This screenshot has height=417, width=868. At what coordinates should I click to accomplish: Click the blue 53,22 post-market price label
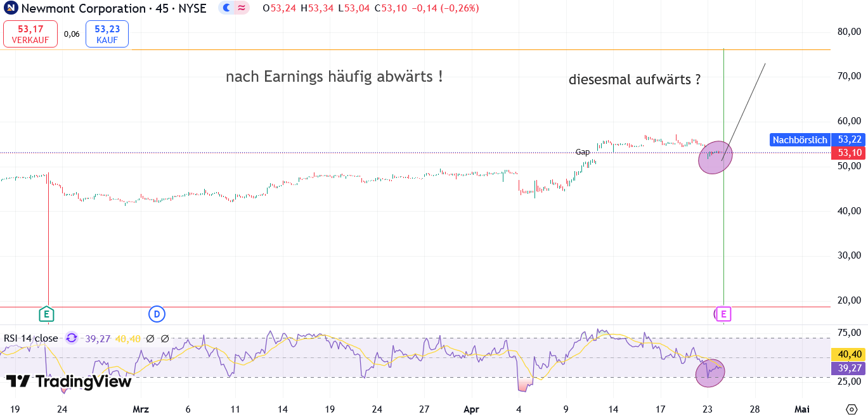pos(849,140)
